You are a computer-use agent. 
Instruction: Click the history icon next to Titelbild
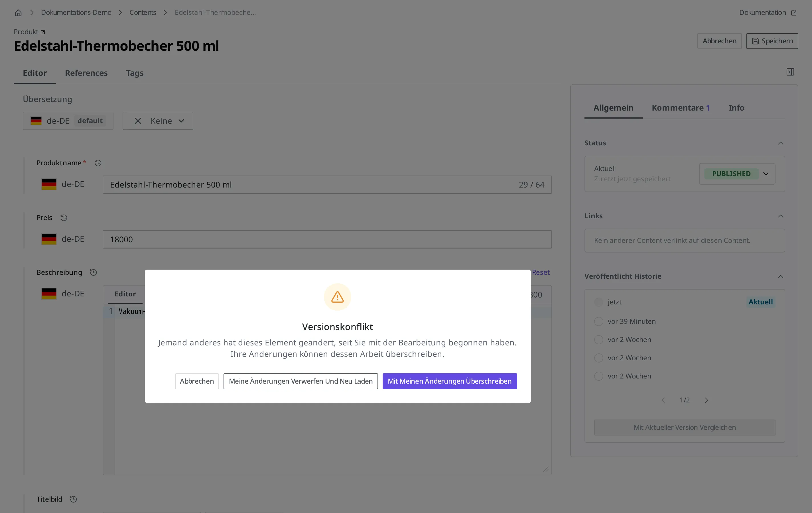(74, 499)
